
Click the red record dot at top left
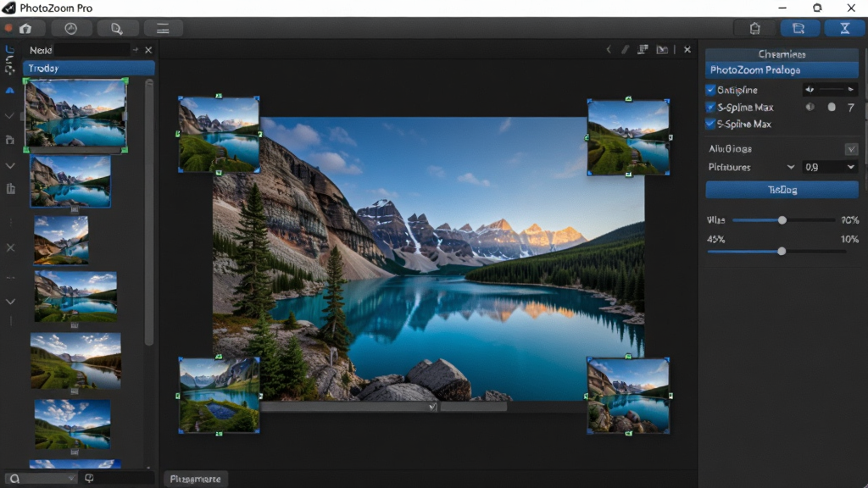coord(8,28)
